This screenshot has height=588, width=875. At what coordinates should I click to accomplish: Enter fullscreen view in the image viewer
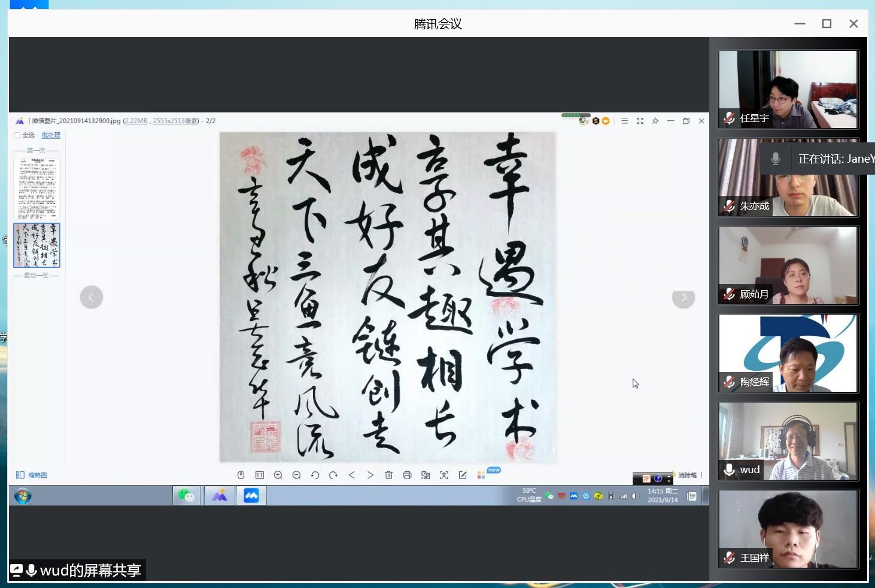pos(640,121)
